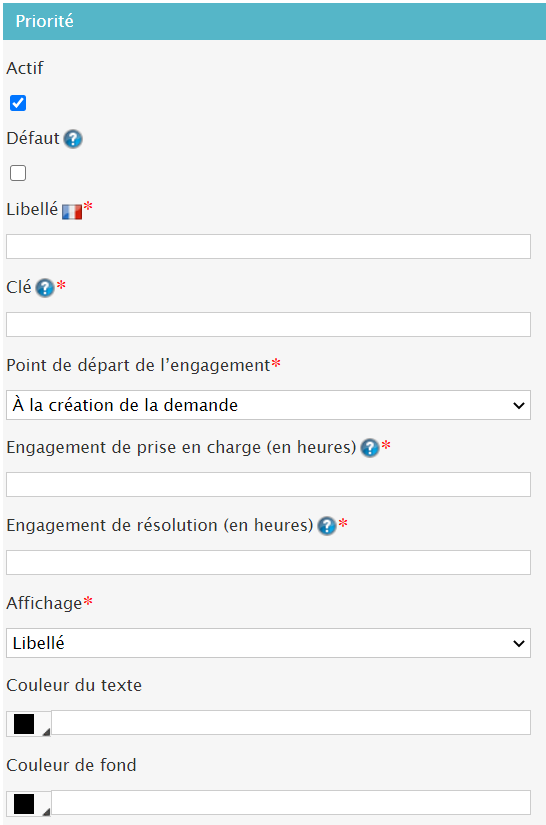Click the help icon next to Défaut
The height and width of the screenshot is (825, 546).
coord(73,139)
